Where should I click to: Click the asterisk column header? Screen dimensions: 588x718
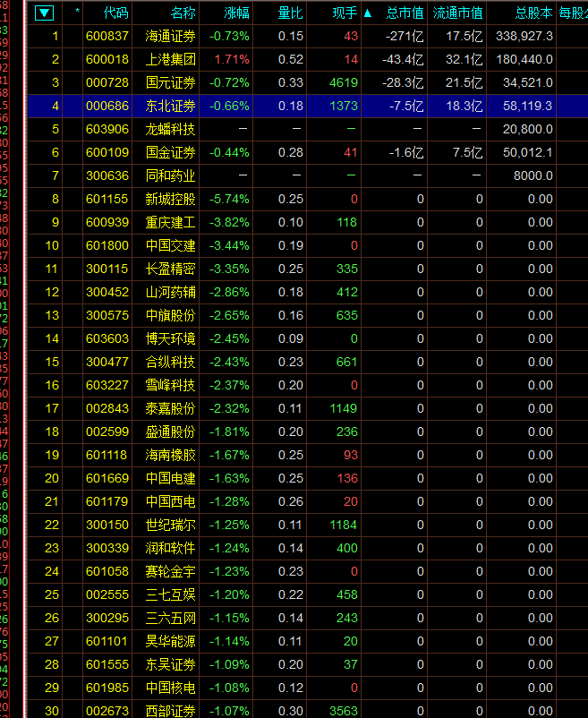(77, 12)
